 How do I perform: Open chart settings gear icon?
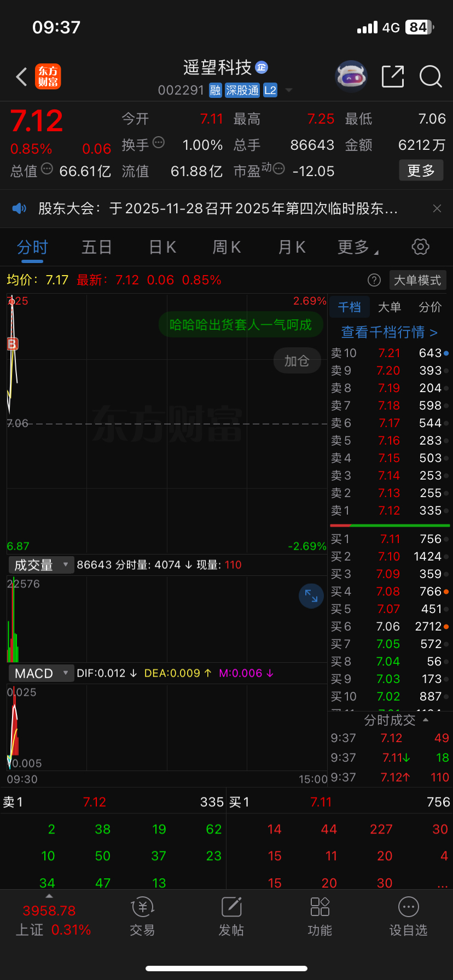[x=420, y=247]
